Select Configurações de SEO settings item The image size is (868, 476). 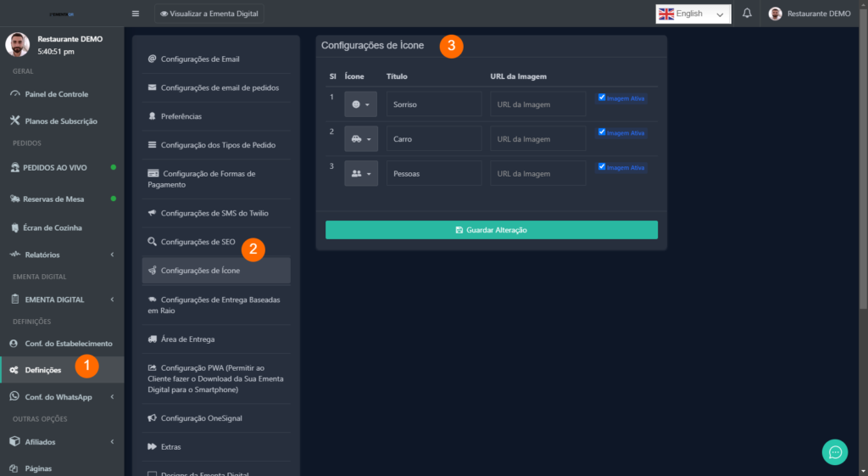[x=198, y=242]
